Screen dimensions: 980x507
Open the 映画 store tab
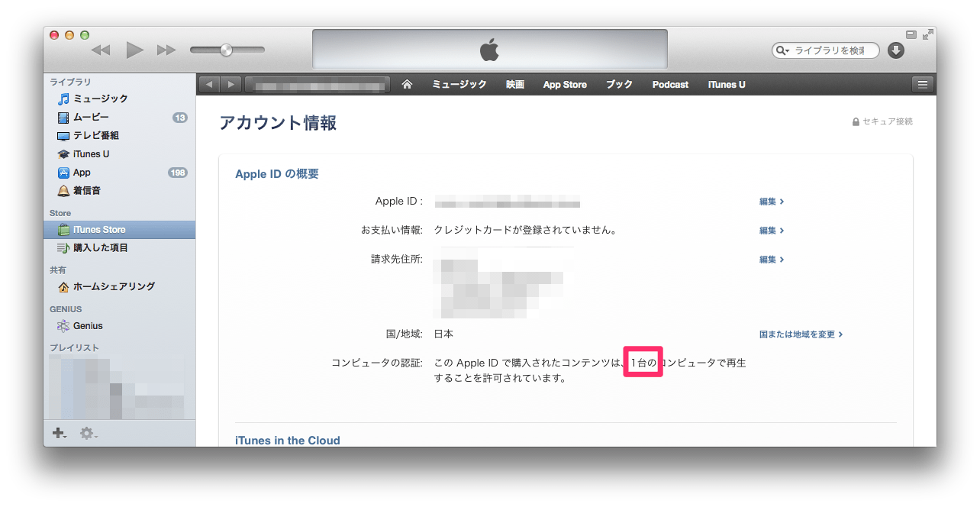(515, 84)
